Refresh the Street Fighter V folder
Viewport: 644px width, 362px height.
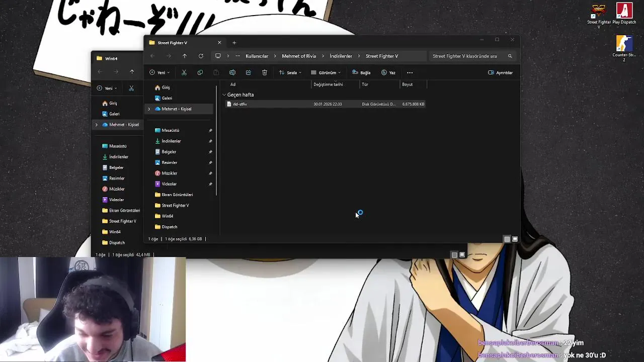(201, 56)
